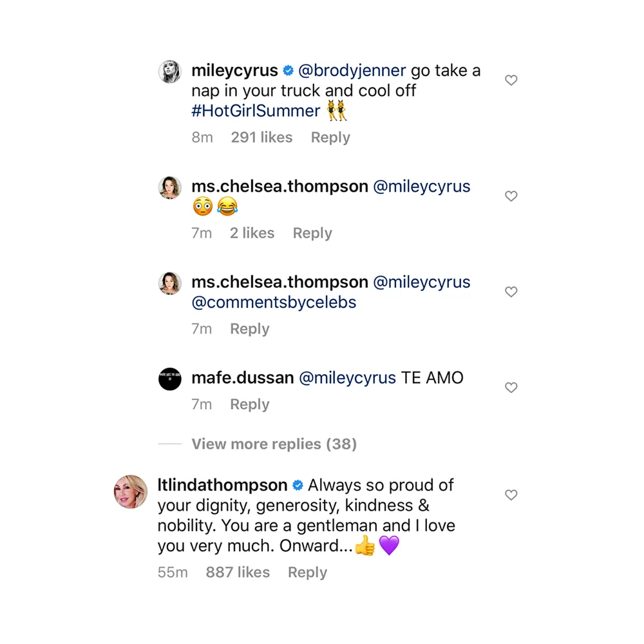
Task: Tap the verified checkmark beside ltlindathompson
Action: pos(296,485)
